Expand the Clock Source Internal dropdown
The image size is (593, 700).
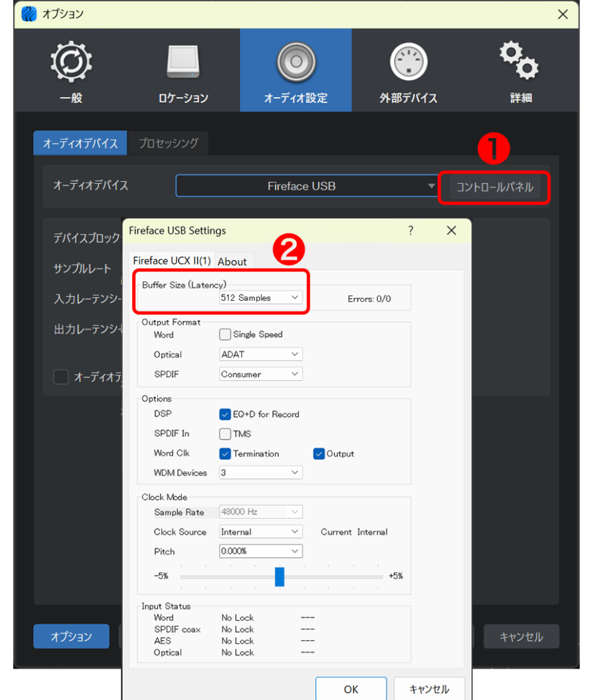(261, 532)
